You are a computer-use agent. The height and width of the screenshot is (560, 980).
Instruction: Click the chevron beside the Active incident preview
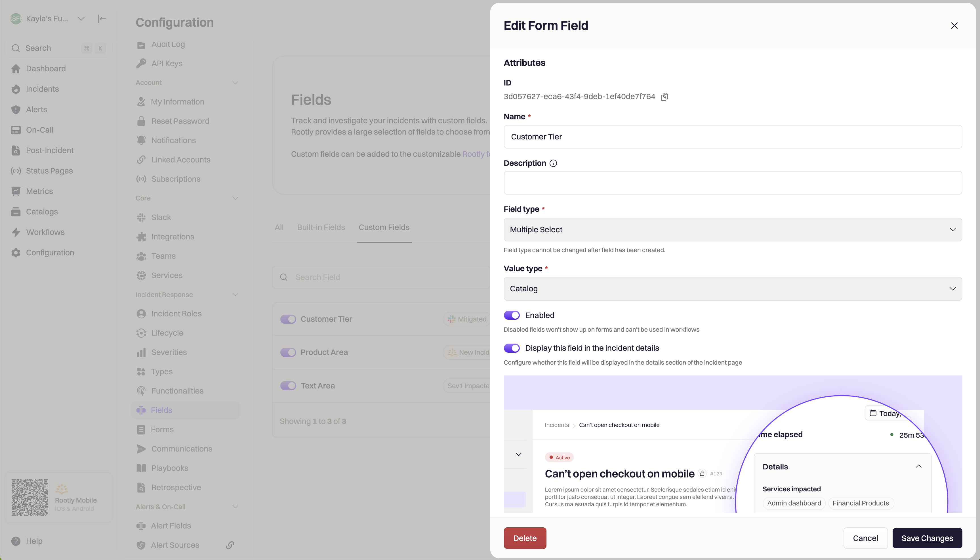click(x=519, y=455)
